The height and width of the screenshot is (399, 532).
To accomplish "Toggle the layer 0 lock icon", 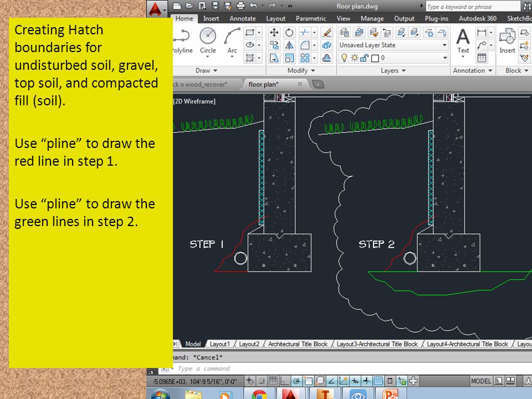I will 365,58.
